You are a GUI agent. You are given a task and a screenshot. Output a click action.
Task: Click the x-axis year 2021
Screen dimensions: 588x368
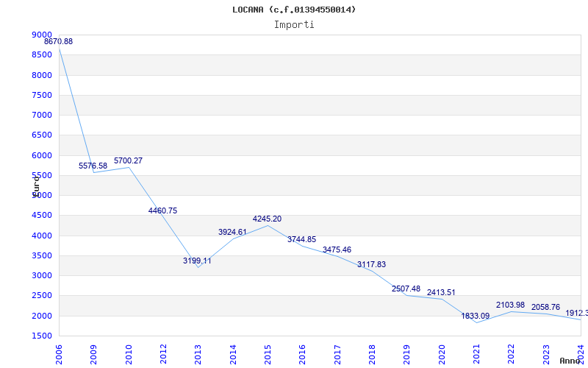[476, 355]
